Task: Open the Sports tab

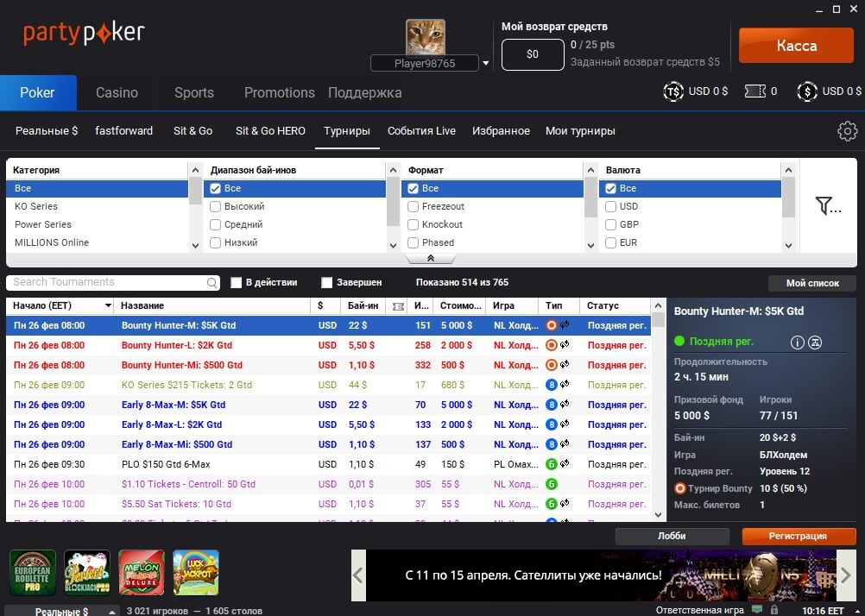Action: [x=194, y=92]
